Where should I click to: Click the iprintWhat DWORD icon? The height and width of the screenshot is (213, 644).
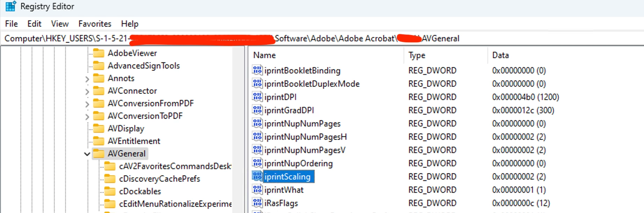(x=257, y=190)
